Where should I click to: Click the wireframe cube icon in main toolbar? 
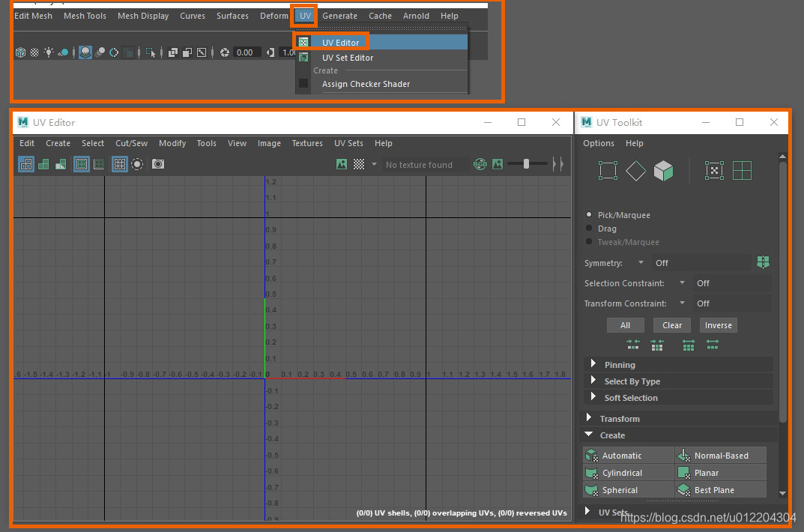coord(20,52)
